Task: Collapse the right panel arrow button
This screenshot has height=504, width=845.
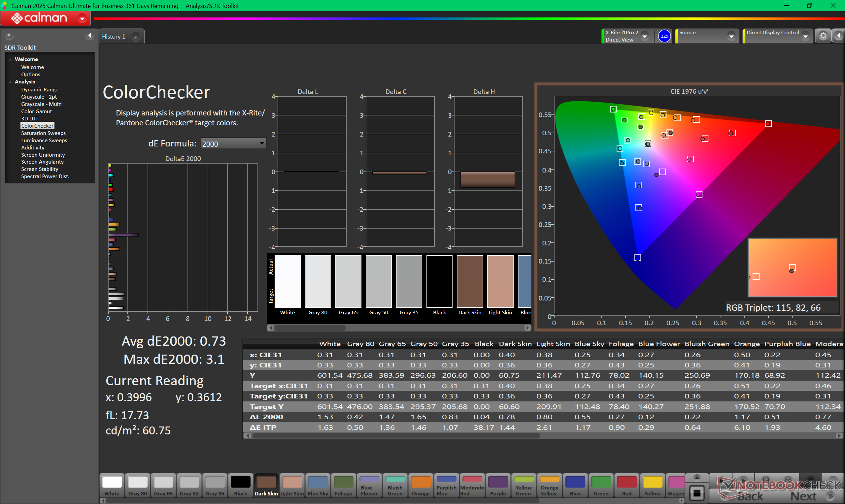Action: tap(838, 36)
